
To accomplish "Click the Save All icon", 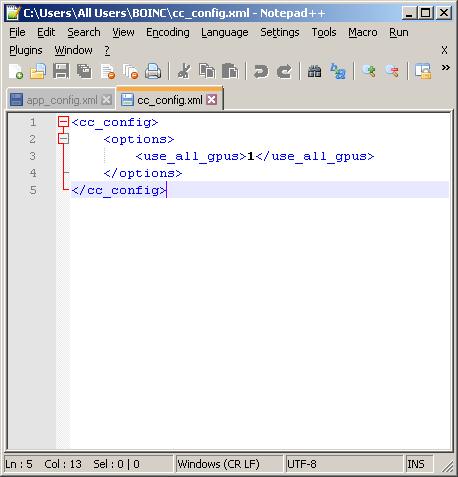I will (x=84, y=71).
